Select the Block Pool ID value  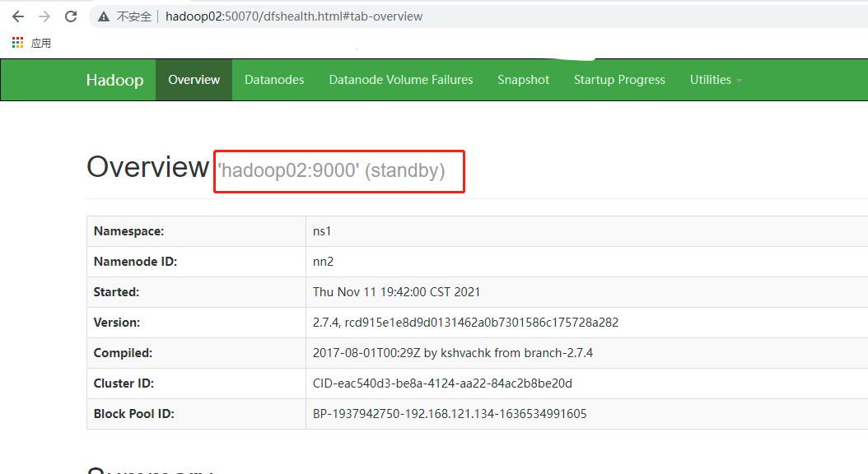(x=450, y=413)
